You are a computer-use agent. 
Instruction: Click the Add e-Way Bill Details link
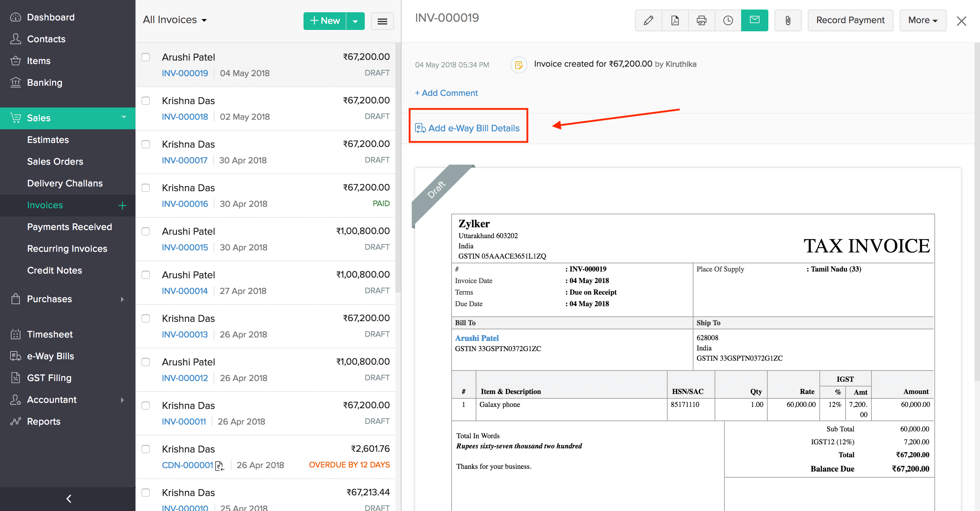coord(473,128)
